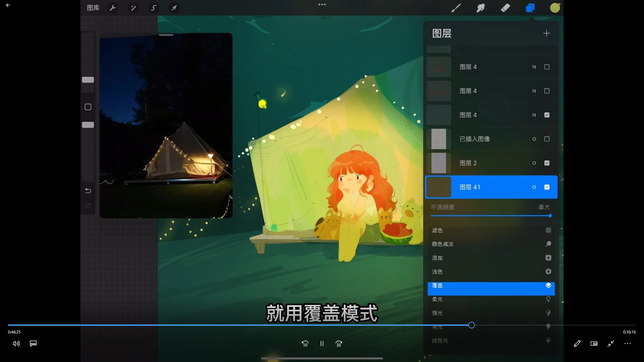Open blend mode N of checked 图层 4
Screen dimensions: 644x362
click(534, 115)
